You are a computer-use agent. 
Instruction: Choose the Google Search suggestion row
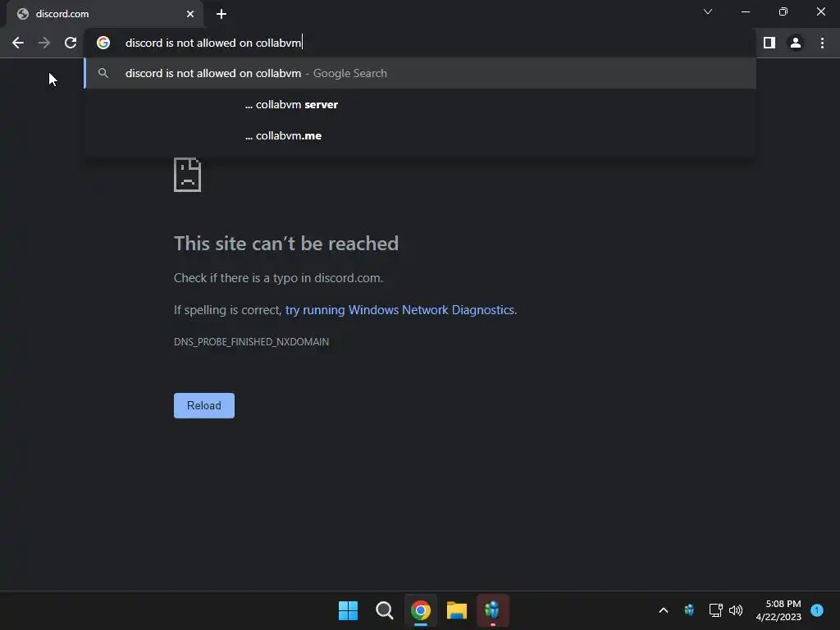pyautogui.click(x=421, y=73)
